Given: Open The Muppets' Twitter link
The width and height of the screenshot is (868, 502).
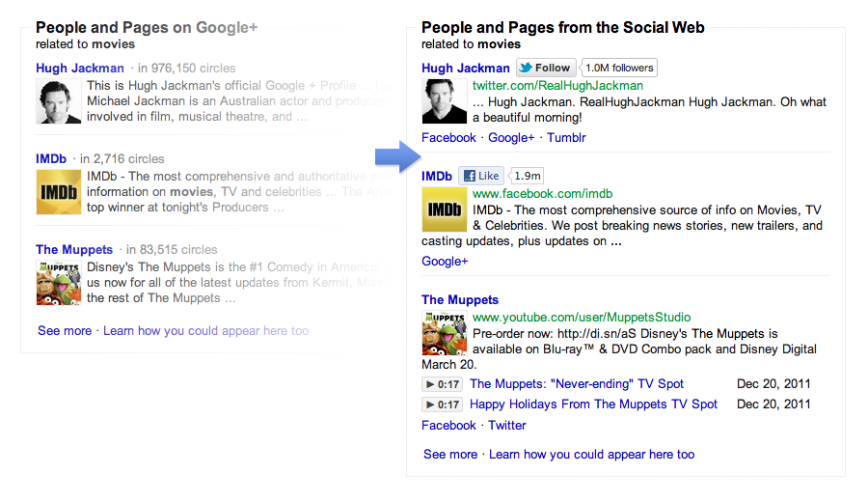Looking at the screenshot, I should (x=507, y=426).
